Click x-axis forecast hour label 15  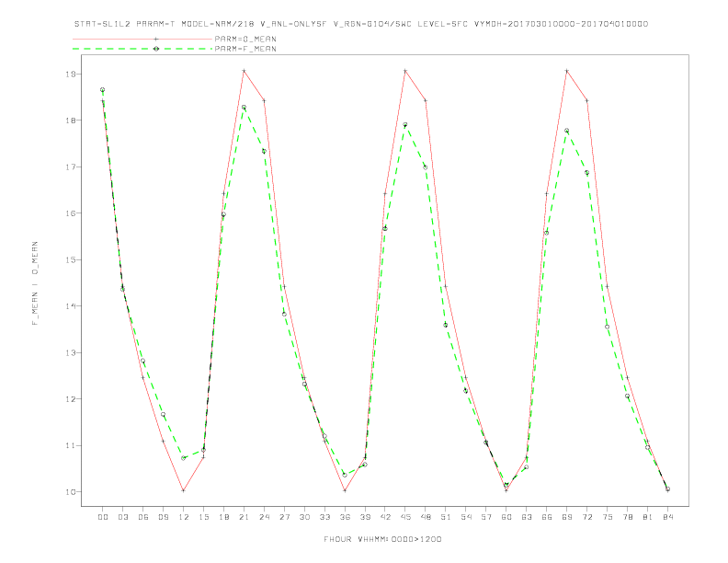(203, 517)
